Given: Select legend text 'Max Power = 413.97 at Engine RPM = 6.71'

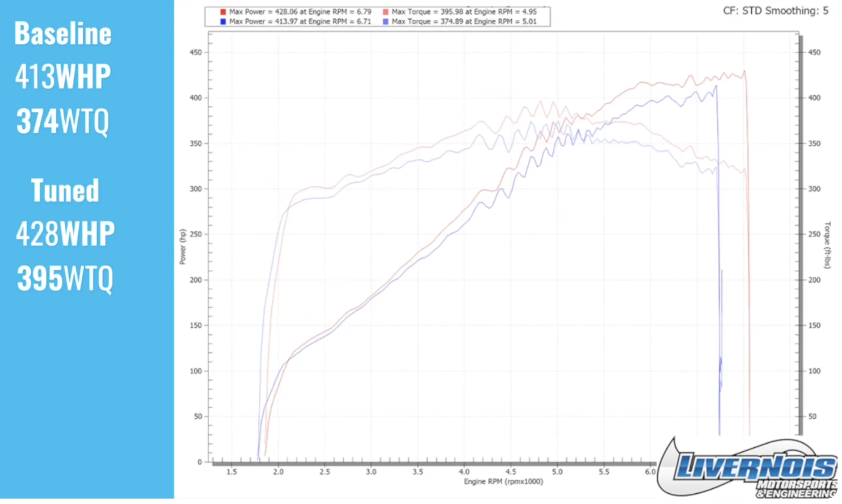Looking at the screenshot, I should pos(300,21).
